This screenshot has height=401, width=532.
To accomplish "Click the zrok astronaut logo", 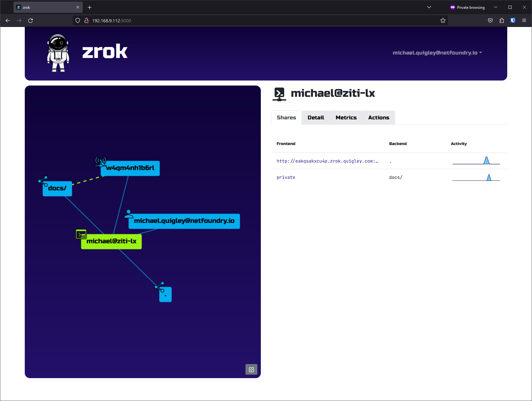I will pyautogui.click(x=58, y=53).
